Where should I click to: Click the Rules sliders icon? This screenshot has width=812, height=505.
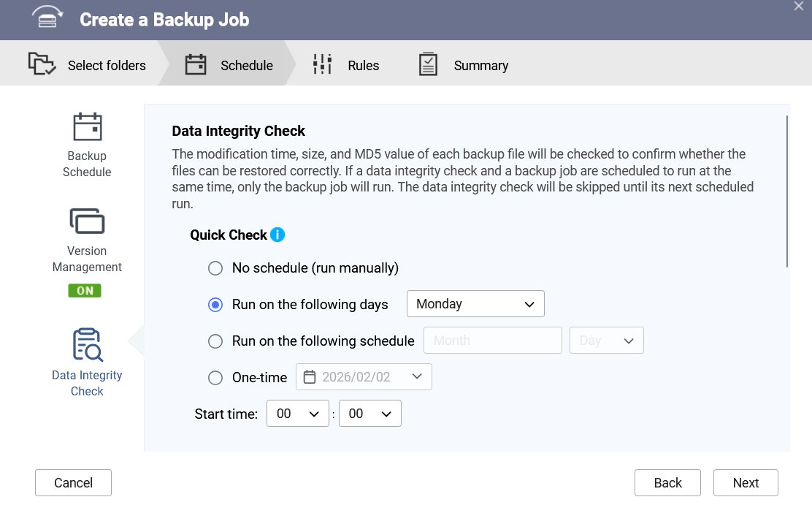[x=322, y=64]
